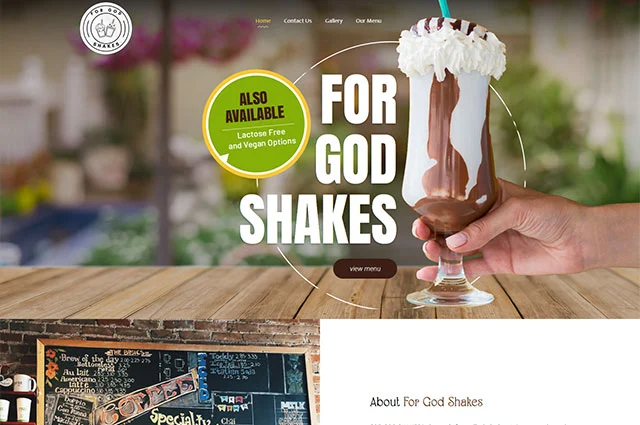Select Our Menu in navigation
This screenshot has width=640, height=425.
369,21
